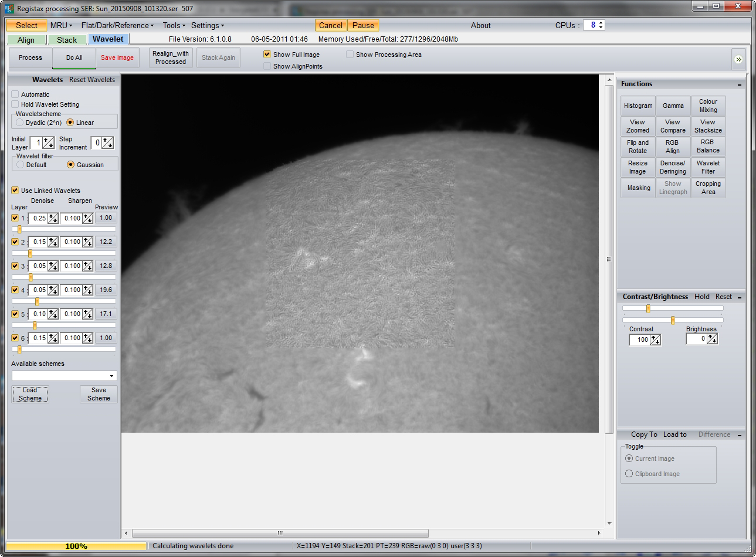Screen dimensions: 756x557
Task: Click the Layer 1 Denoise spinner arrows
Action: coord(53,218)
